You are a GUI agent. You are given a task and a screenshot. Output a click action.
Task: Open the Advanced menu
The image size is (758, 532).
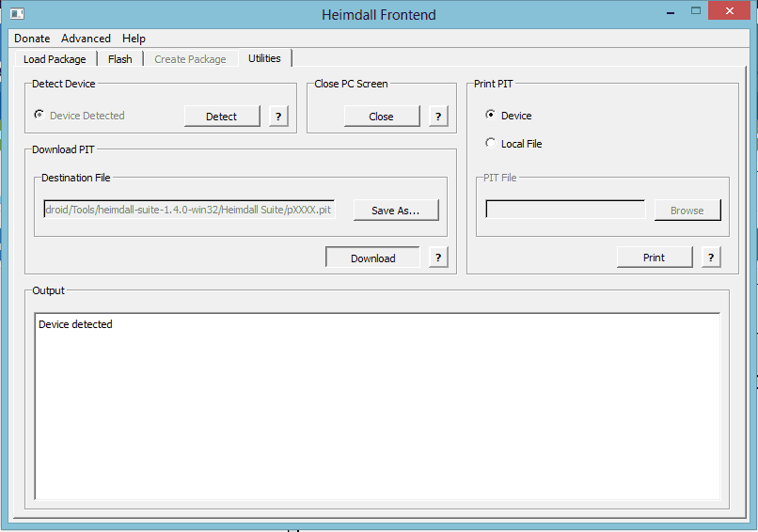[86, 39]
